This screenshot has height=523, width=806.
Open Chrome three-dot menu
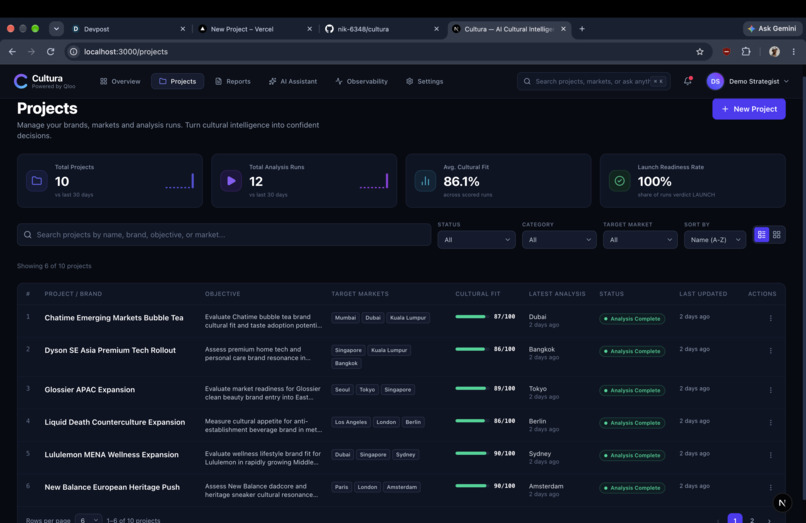pyautogui.click(x=794, y=51)
